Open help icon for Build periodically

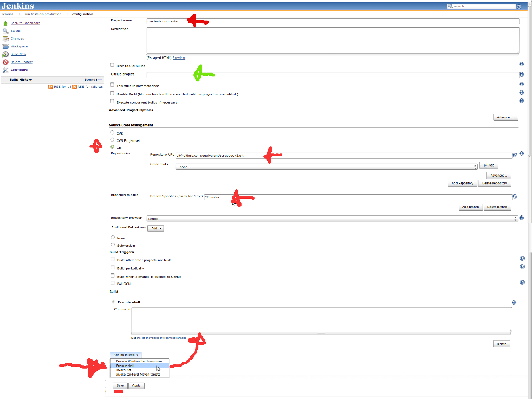click(x=522, y=267)
